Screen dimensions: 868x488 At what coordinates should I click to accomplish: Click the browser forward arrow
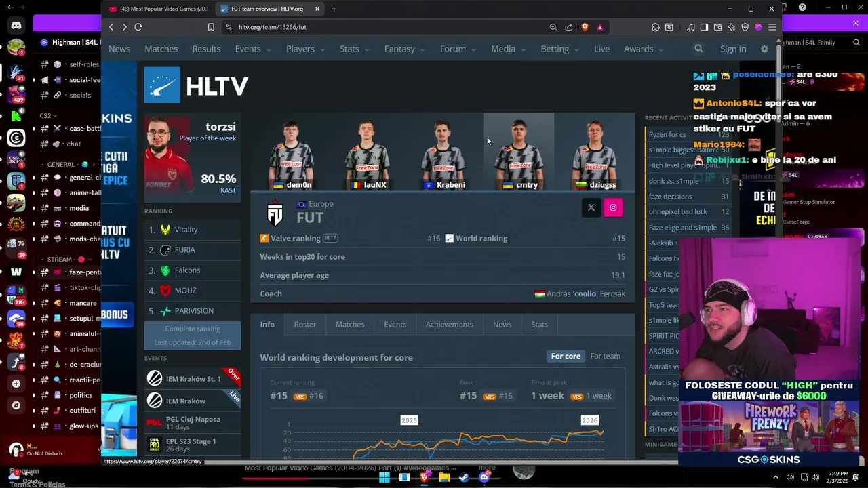point(124,27)
